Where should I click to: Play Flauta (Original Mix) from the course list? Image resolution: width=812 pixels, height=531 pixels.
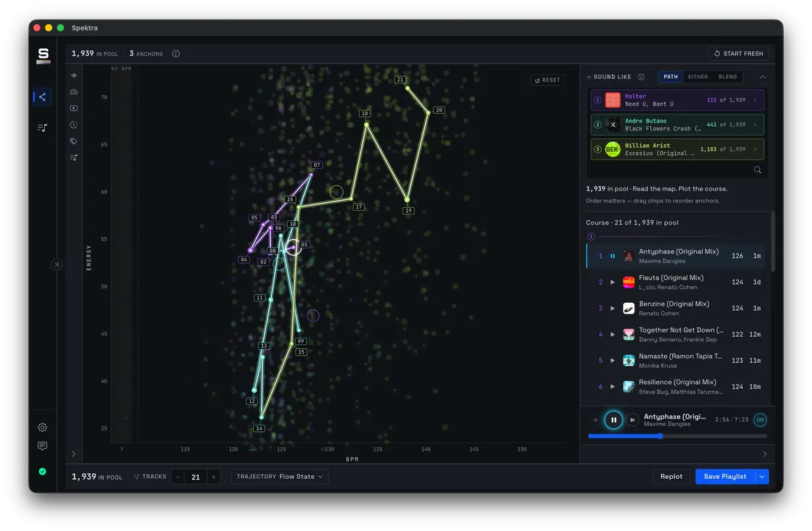coord(613,282)
